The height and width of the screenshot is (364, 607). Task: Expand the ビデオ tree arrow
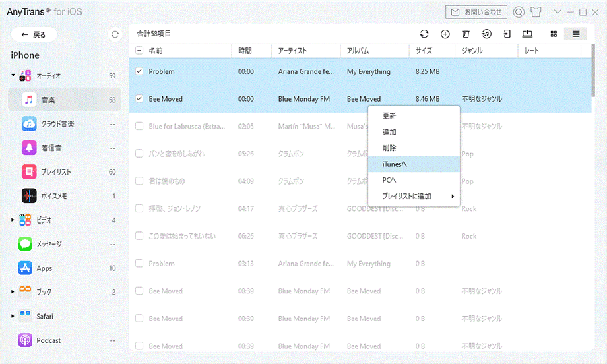(x=13, y=220)
